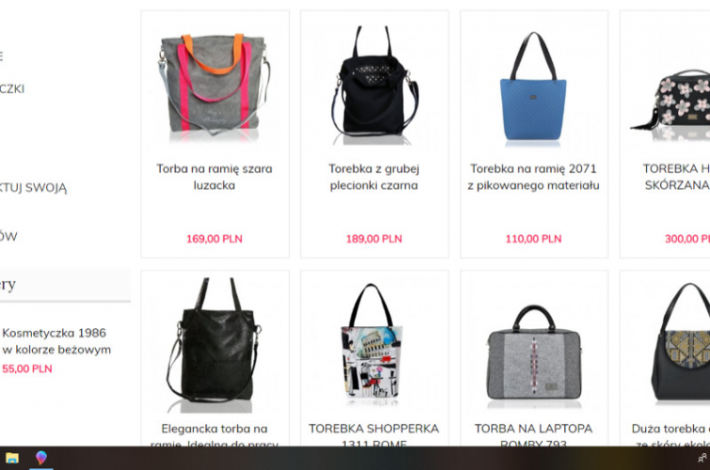Open the gray tote bag product image
Image resolution: width=710 pixels, height=470 pixels.
tap(215, 85)
